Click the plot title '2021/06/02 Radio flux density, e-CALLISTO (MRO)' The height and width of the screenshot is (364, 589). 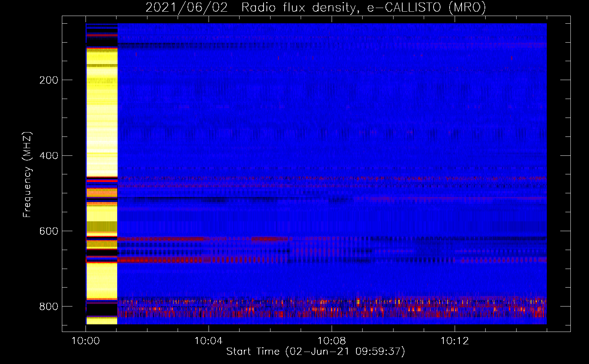click(316, 7)
